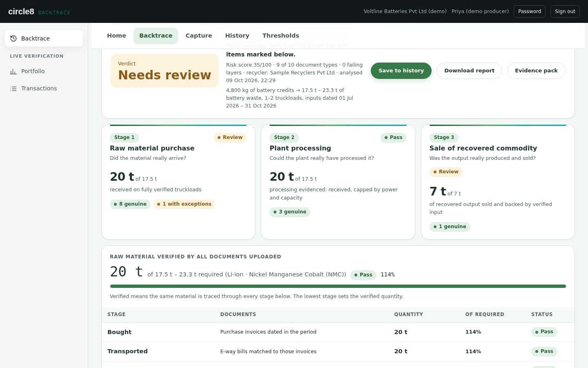Image resolution: width=588 pixels, height=368 pixels.
Task: Sign out of the account
Action: click(x=565, y=11)
